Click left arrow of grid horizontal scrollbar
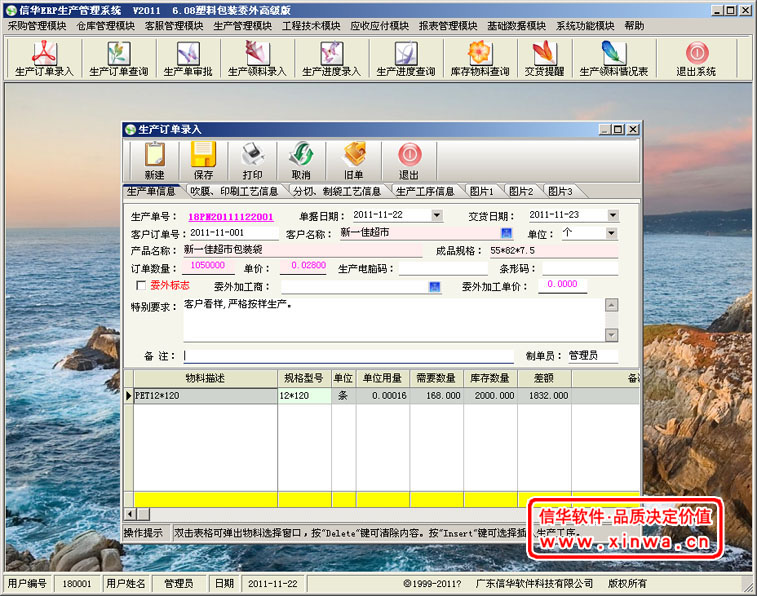The height and width of the screenshot is (596, 757). click(130, 514)
